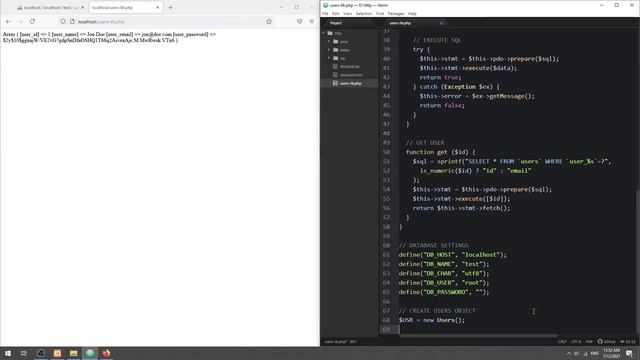This screenshot has width=640, height=360.
Task: Open GitHub panel from status bar
Action: [607, 342]
